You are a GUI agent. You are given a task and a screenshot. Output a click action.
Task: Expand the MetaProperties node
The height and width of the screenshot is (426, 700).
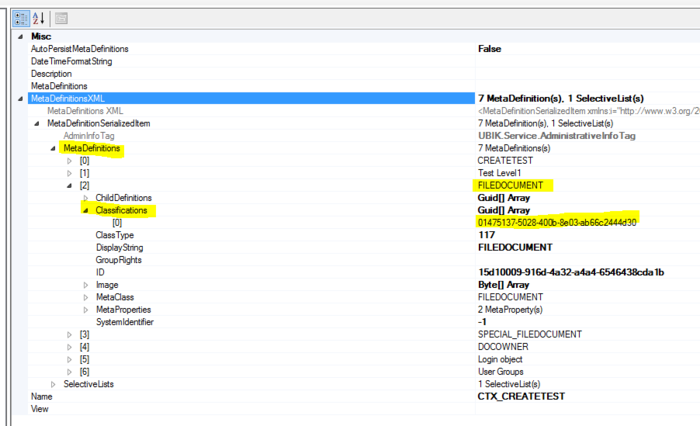click(86, 309)
